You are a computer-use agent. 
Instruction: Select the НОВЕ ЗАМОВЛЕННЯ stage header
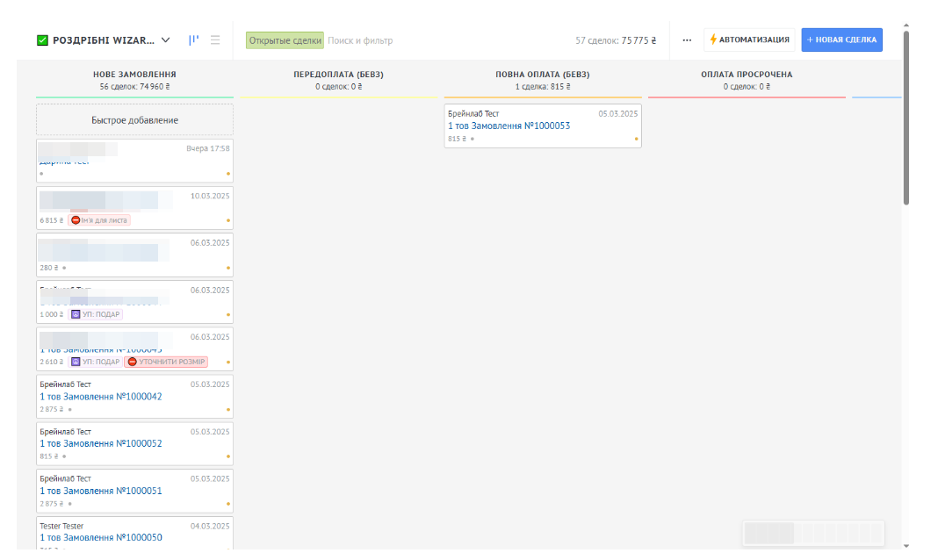(134, 75)
